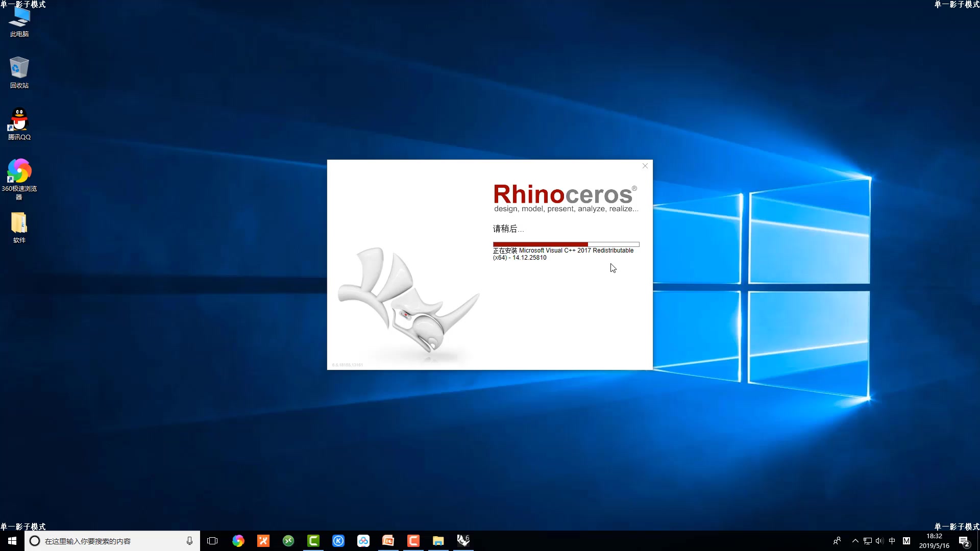The image size is (980, 551).
Task: Open the presentation app icon in taskbar
Action: (x=388, y=541)
